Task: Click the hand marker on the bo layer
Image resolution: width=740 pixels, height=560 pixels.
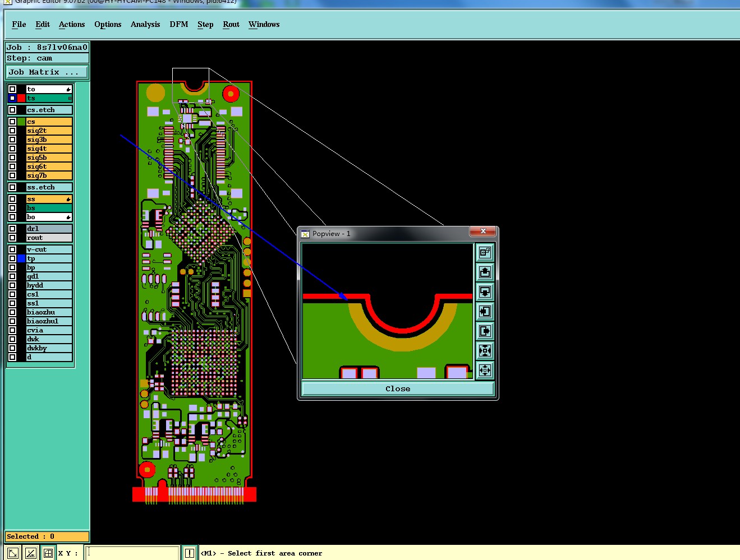Action: [68, 217]
